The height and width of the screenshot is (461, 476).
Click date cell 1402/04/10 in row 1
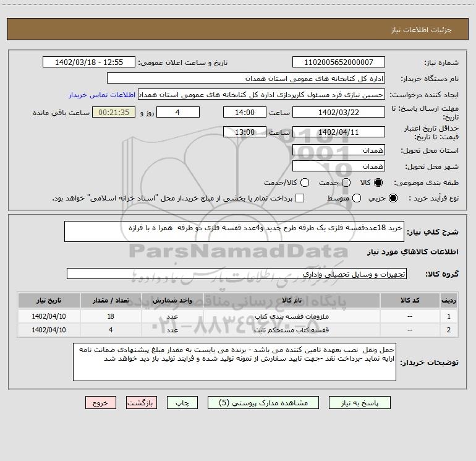(49, 316)
